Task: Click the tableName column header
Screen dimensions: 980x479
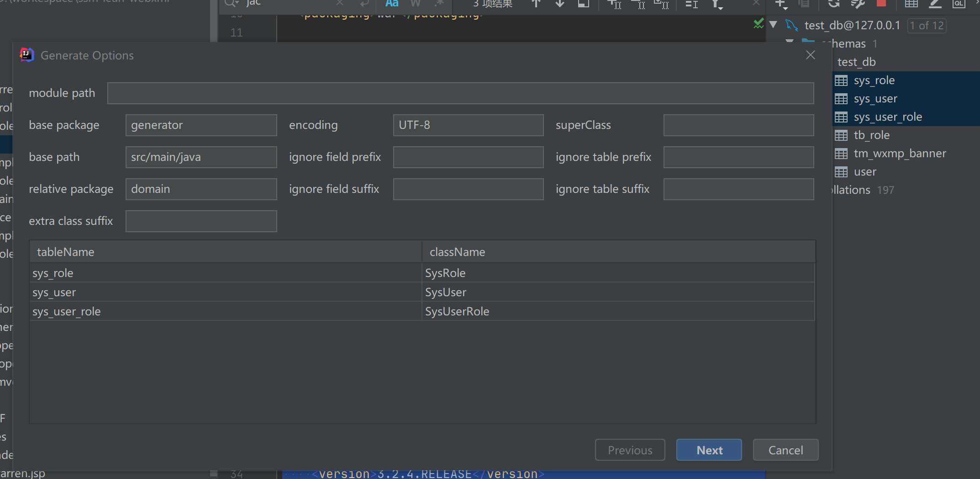Action: 226,252
